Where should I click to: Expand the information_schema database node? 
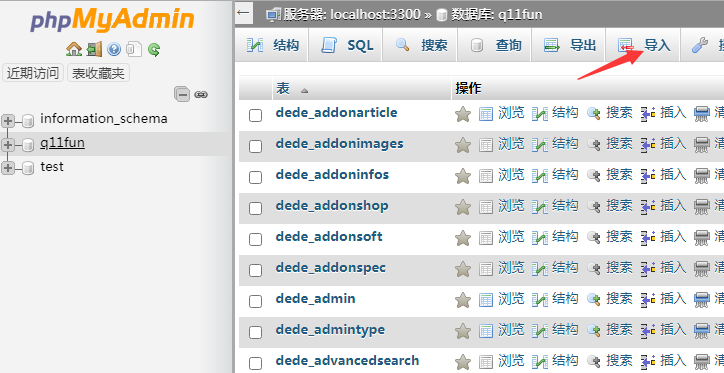(x=7, y=121)
